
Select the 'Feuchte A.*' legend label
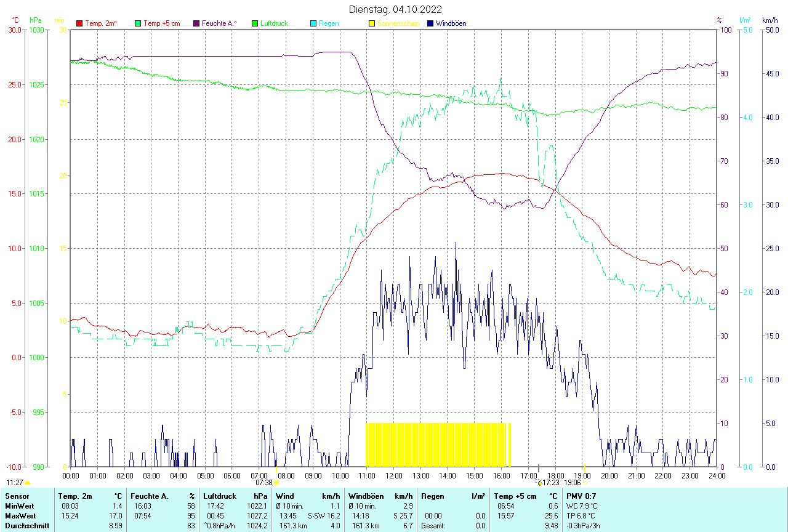click(219, 23)
